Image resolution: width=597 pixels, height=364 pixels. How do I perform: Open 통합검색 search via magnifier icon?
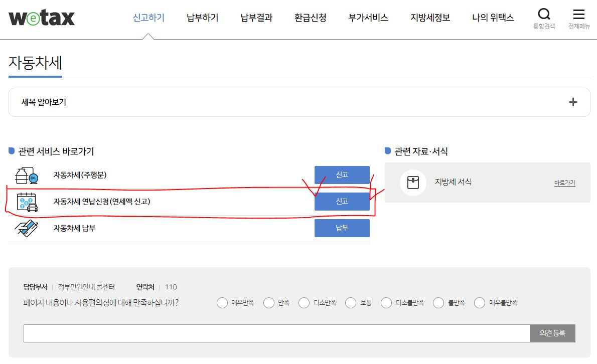tap(544, 15)
